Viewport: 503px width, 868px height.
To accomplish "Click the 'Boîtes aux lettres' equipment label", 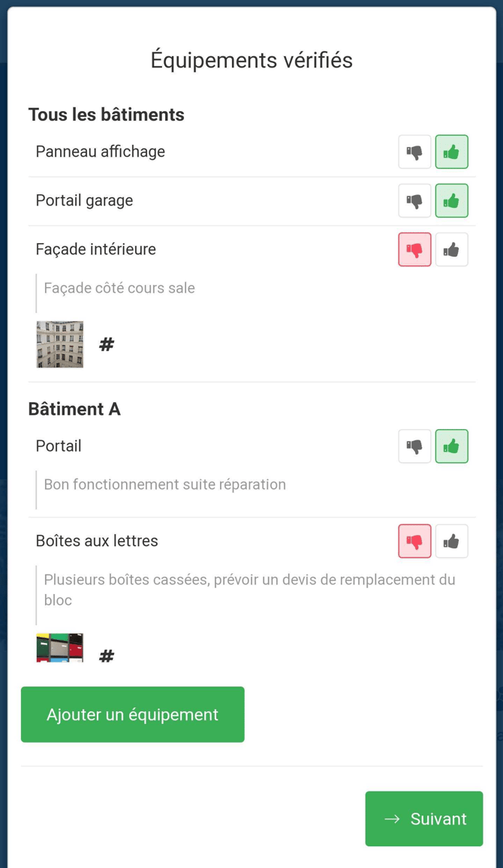I will [x=97, y=541].
